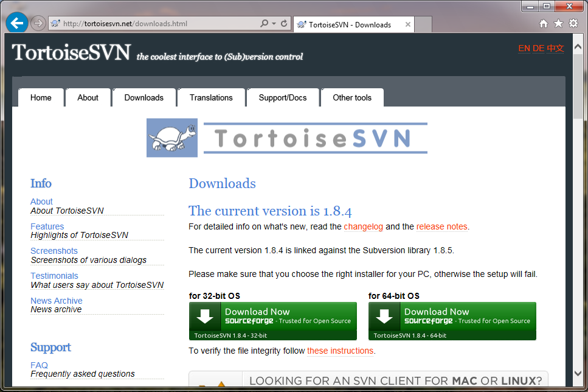The width and height of the screenshot is (588, 392).
Task: Open the Downloads navigation tab
Action: 144,97
